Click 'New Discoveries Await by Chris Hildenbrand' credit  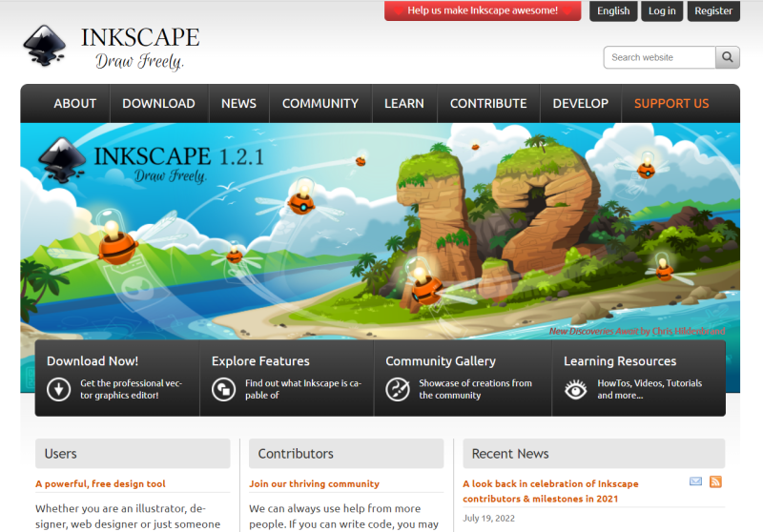click(x=637, y=331)
